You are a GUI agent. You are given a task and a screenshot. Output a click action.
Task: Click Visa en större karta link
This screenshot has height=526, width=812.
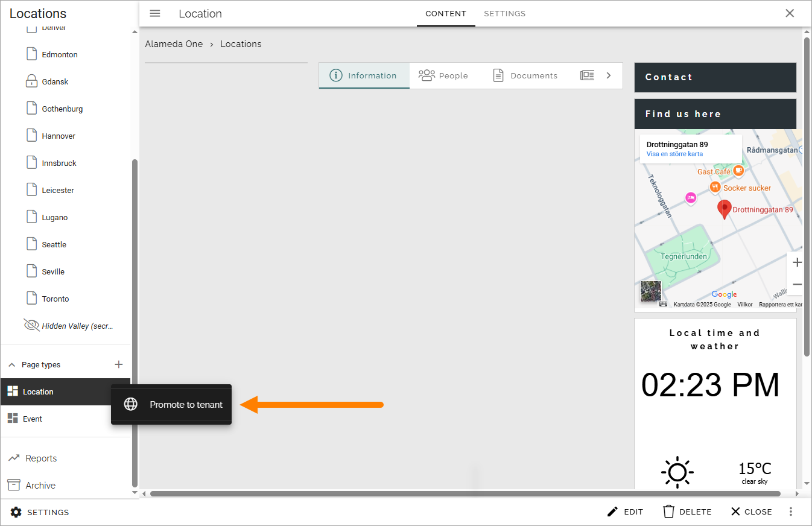click(x=674, y=154)
